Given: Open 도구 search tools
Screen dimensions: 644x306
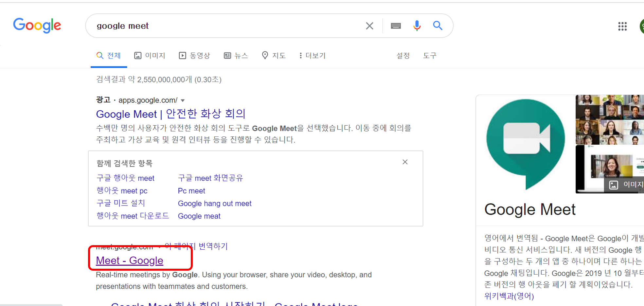Looking at the screenshot, I should tap(430, 56).
